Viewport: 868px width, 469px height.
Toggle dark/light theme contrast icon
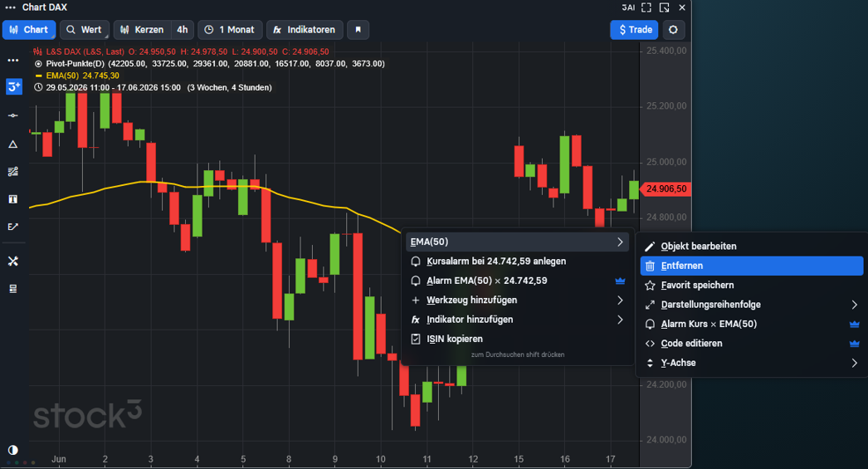pos(13,450)
